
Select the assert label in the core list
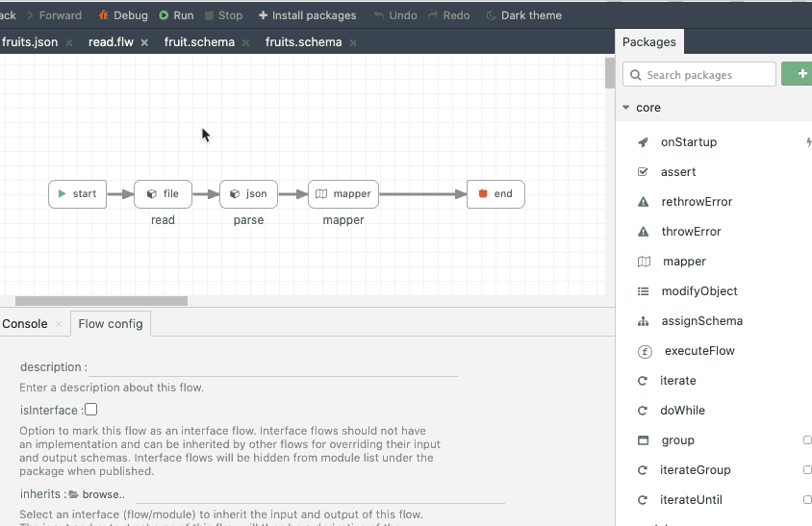coord(678,172)
